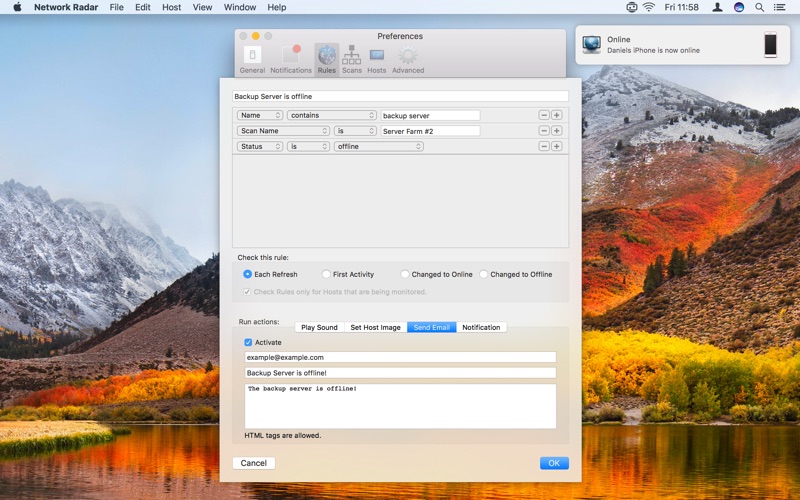Open the Notifications preferences pane
Image resolution: width=800 pixels, height=500 pixels.
[291, 59]
